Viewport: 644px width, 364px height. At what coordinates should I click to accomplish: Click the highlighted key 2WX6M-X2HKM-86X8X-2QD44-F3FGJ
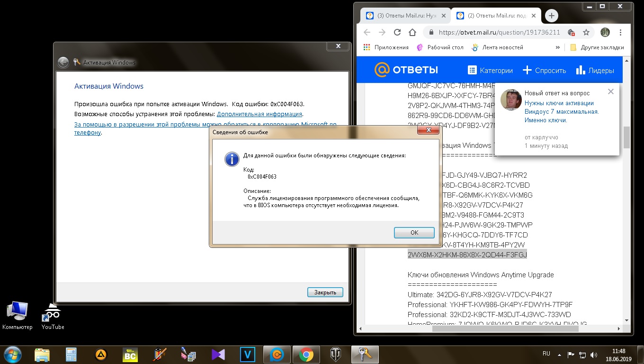(467, 255)
